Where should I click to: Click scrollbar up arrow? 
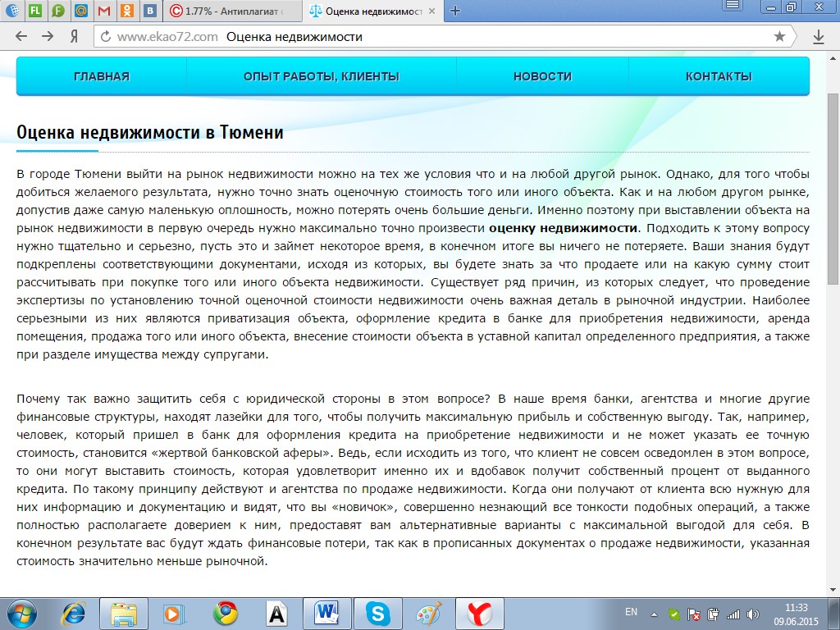coord(833,57)
